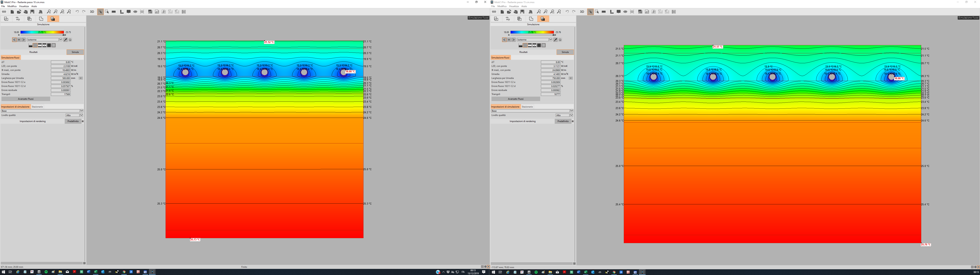980x275 pixels.
Task: Switch to the Stazionario tab
Action: (x=37, y=107)
